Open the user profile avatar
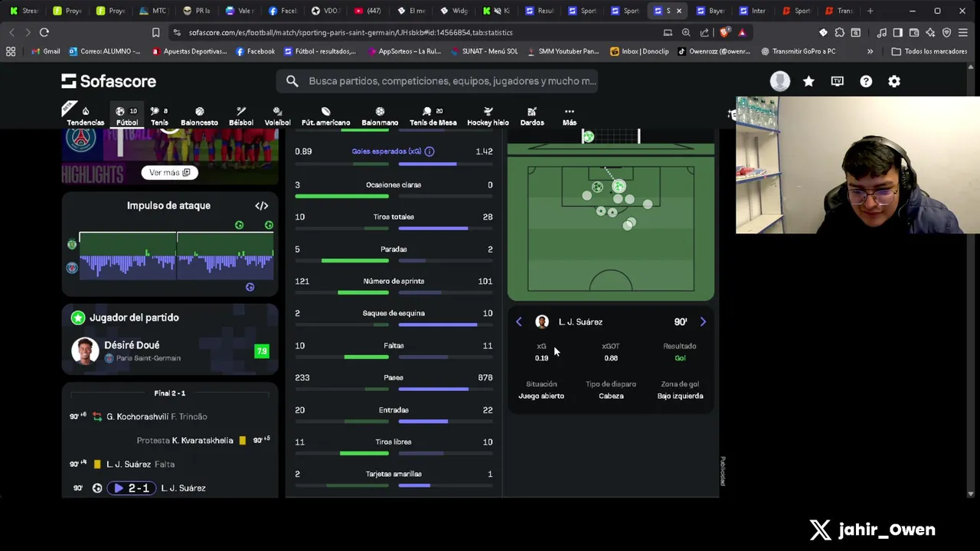 coord(779,81)
